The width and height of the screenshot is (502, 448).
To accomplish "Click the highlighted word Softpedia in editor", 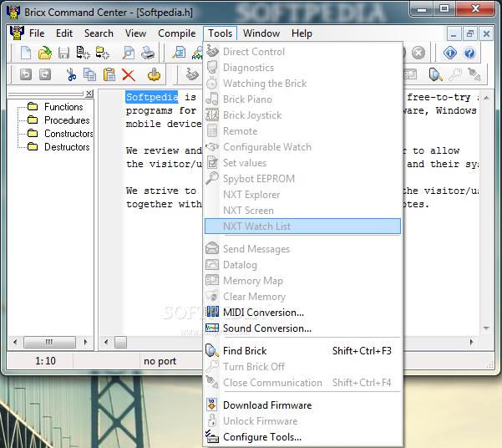I will 152,97.
